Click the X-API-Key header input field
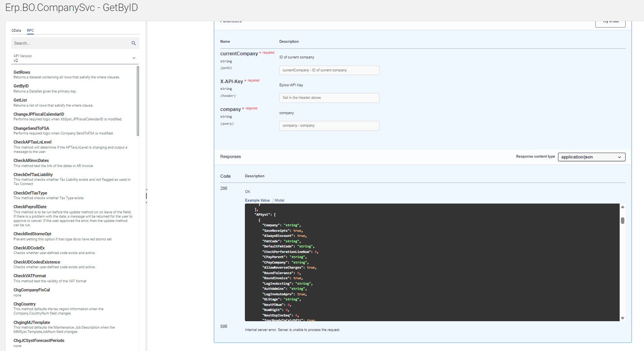This screenshot has height=351, width=644. point(329,98)
